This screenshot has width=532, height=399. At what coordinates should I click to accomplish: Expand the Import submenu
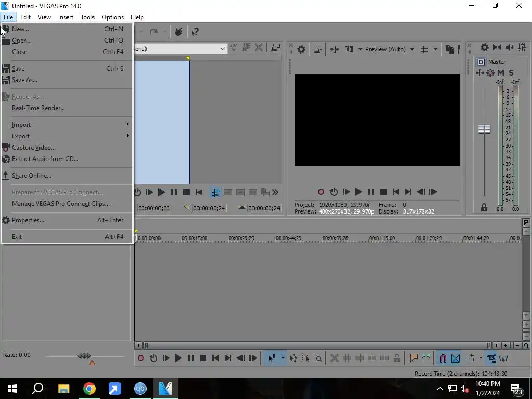pyautogui.click(x=67, y=125)
